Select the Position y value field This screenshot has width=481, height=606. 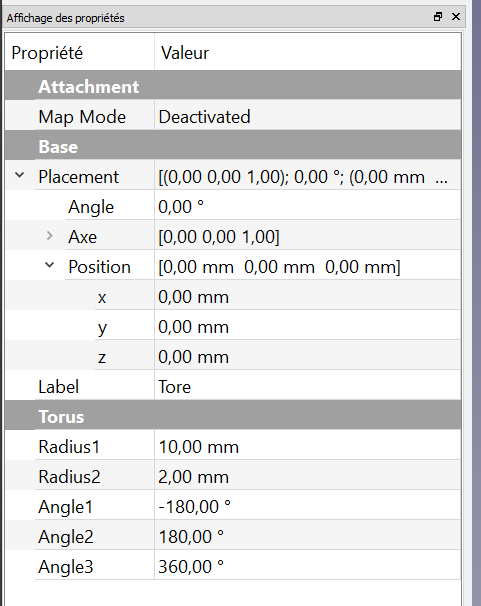308,327
